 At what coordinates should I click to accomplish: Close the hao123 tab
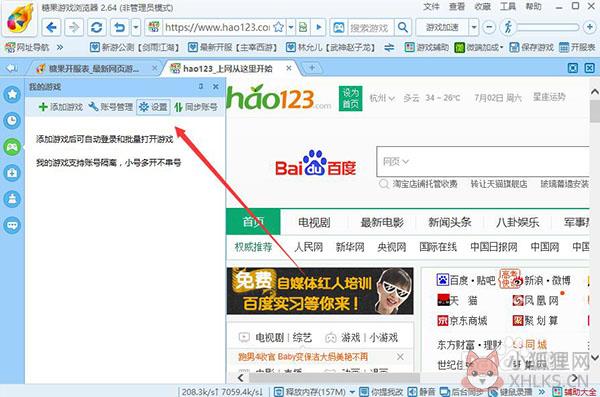pos(289,68)
